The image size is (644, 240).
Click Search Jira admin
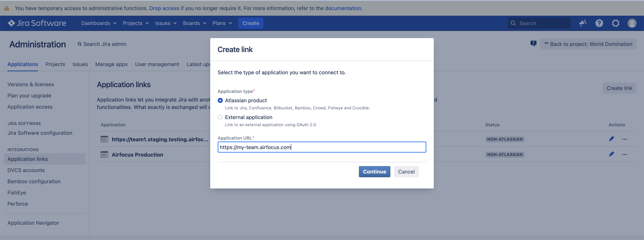[102, 44]
